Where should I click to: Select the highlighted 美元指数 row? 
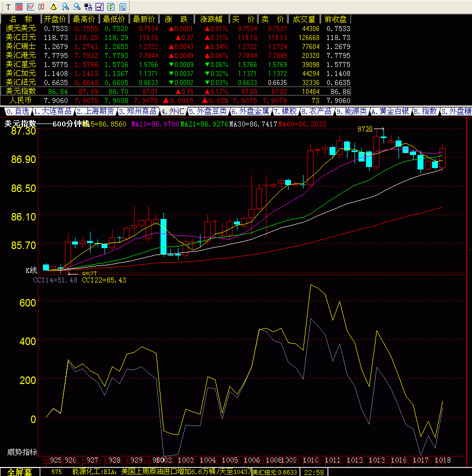(176, 91)
